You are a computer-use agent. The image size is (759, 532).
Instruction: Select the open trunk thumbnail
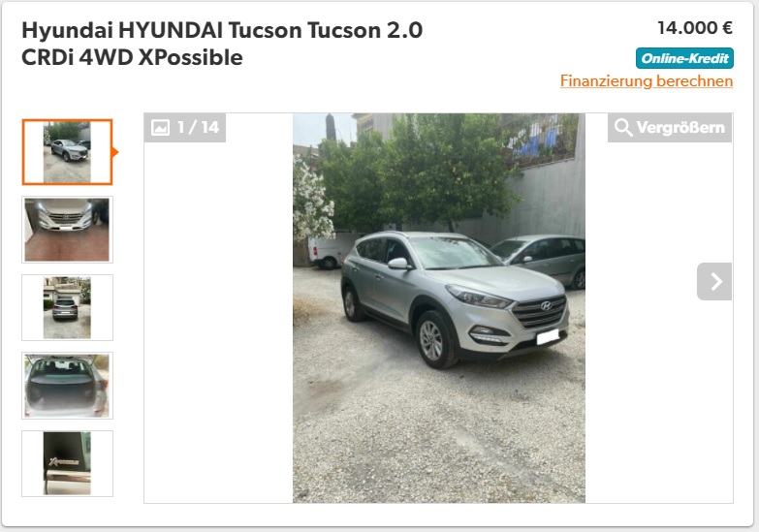coord(67,386)
